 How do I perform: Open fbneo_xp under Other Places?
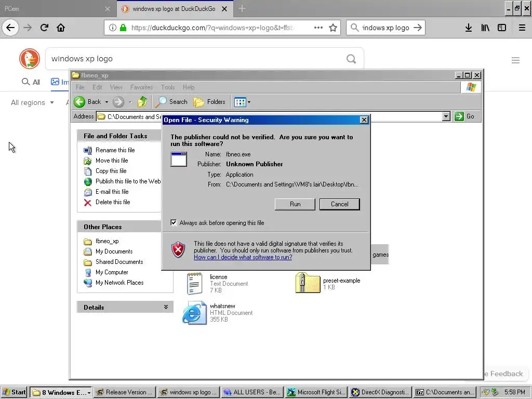click(107, 241)
